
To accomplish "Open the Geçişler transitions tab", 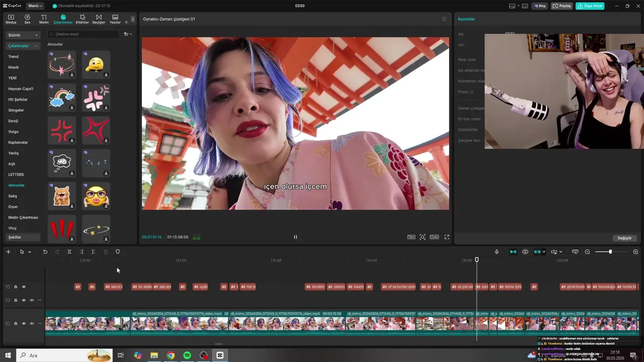I will (x=99, y=19).
